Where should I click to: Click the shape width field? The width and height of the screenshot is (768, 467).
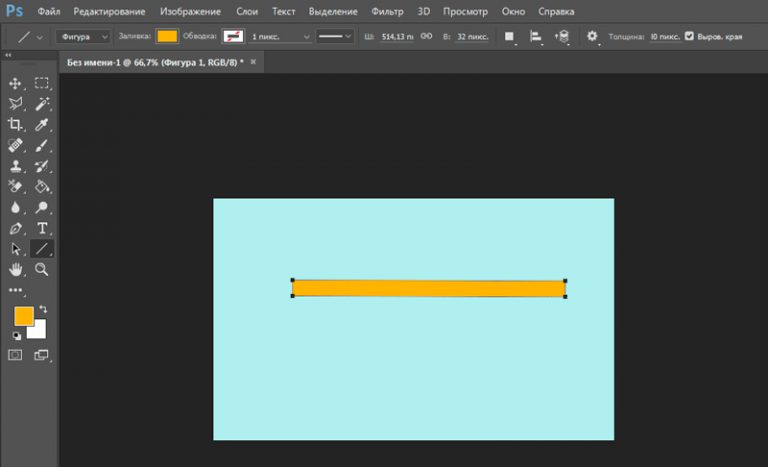pyautogui.click(x=397, y=37)
